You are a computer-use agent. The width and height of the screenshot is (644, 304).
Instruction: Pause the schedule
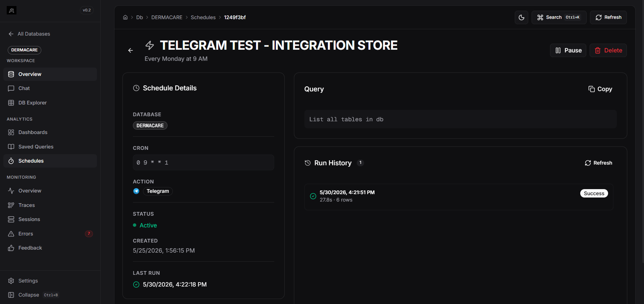(568, 50)
